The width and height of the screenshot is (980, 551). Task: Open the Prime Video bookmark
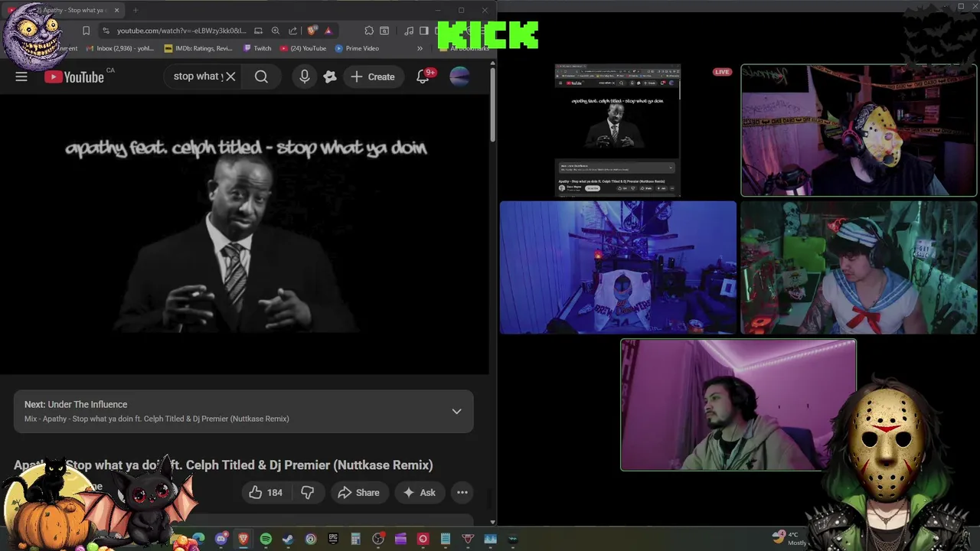(357, 48)
